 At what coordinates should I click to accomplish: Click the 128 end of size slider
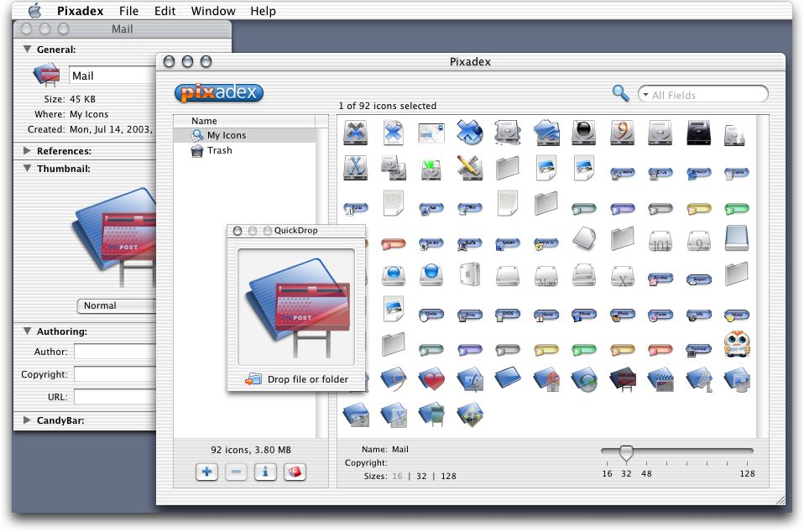pyautogui.click(x=747, y=473)
